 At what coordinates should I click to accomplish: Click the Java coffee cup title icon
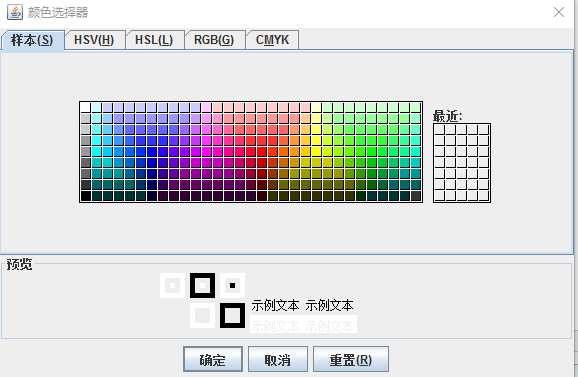15,12
